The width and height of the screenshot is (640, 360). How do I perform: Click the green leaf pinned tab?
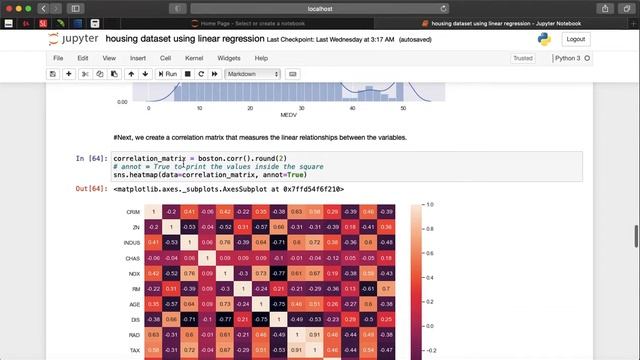(x=60, y=23)
